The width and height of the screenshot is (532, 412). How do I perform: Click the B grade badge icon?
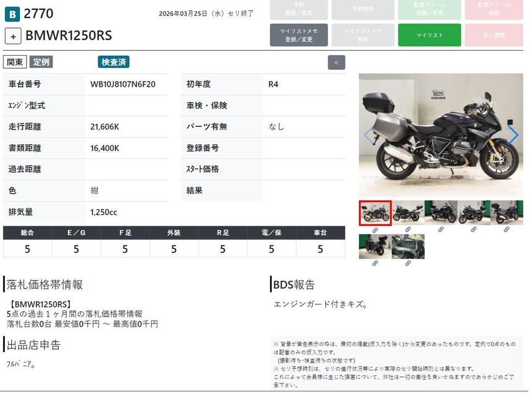pyautogui.click(x=12, y=14)
